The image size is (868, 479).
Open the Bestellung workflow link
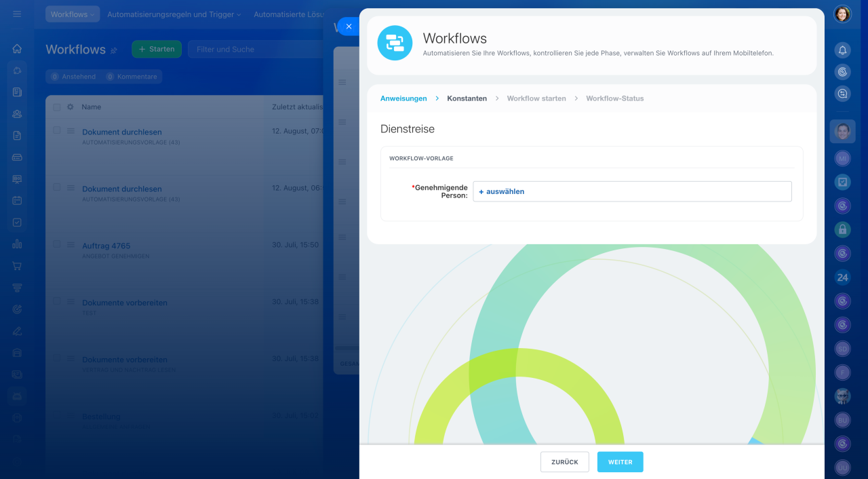pos(101,417)
